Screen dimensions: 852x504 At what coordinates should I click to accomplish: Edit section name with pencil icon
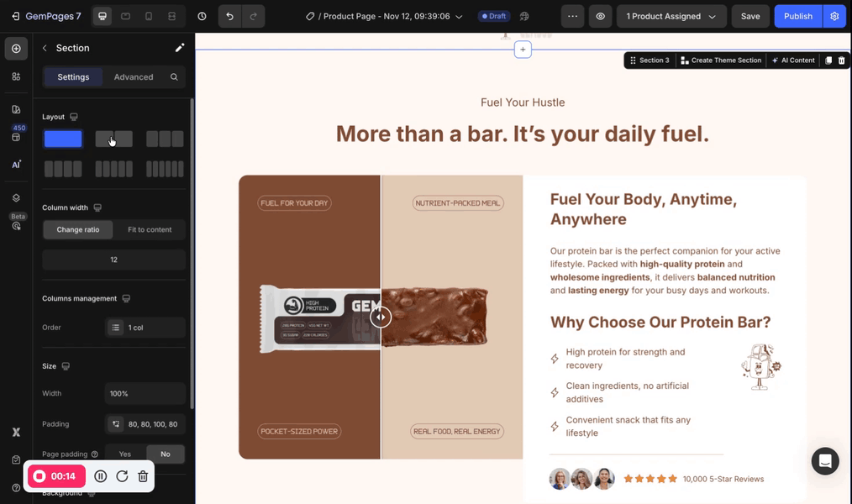point(179,48)
